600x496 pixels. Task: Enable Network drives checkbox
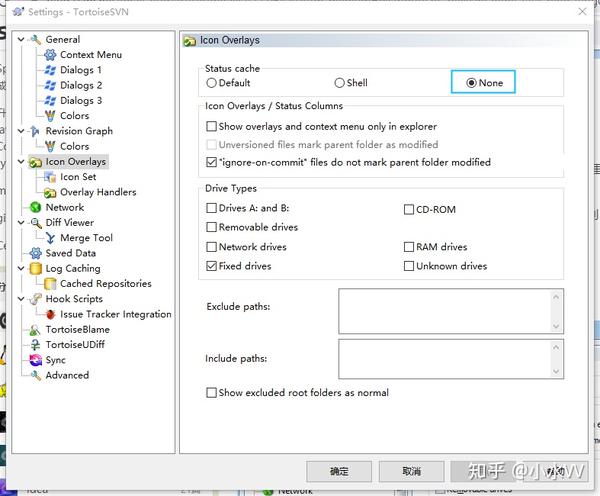click(211, 247)
